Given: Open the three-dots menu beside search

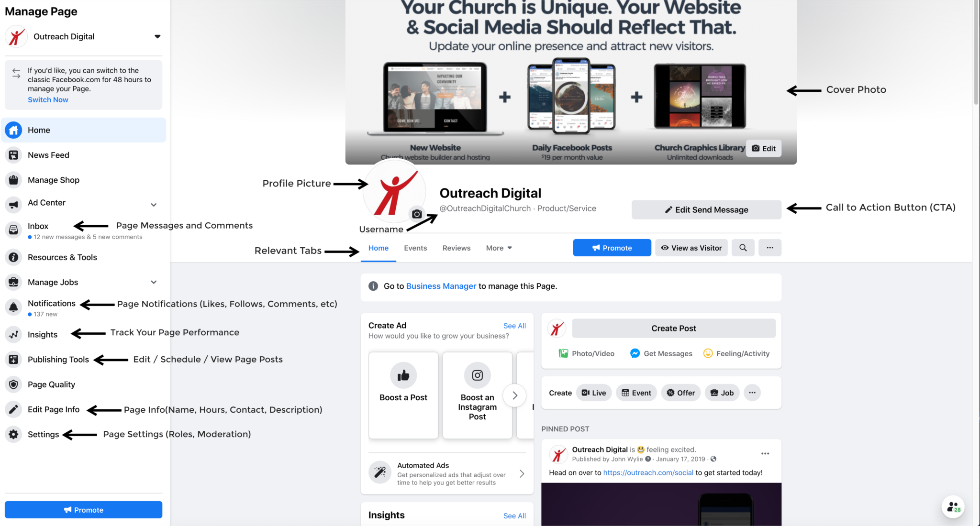Looking at the screenshot, I should (x=769, y=248).
